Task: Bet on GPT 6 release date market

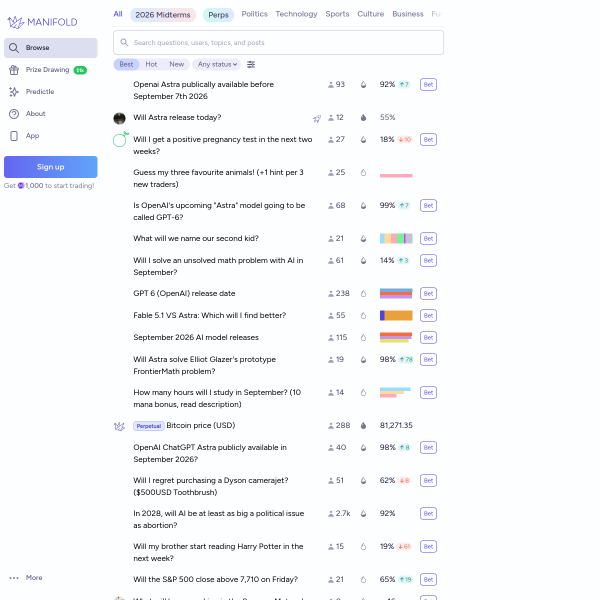Action: (428, 294)
